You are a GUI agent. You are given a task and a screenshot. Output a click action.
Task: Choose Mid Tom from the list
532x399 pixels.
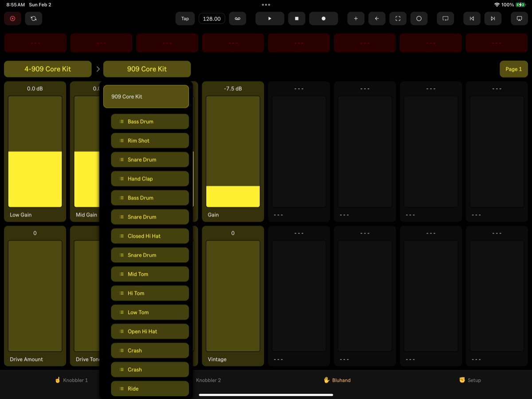point(150,274)
